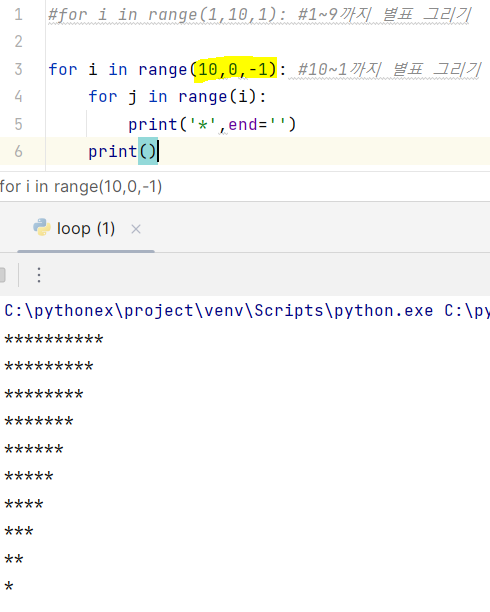This screenshot has height=612, width=490.
Task: Click the breadcrumb for i in range(10,0,-1)
Action: pyautogui.click(x=81, y=187)
